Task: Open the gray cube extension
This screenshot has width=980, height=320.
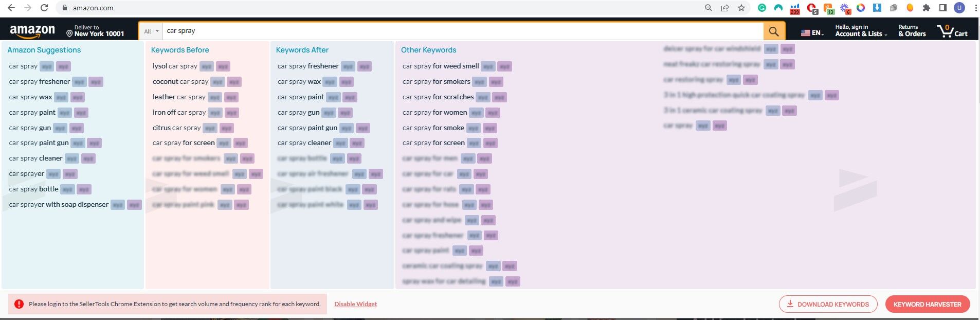Action: coord(894,8)
